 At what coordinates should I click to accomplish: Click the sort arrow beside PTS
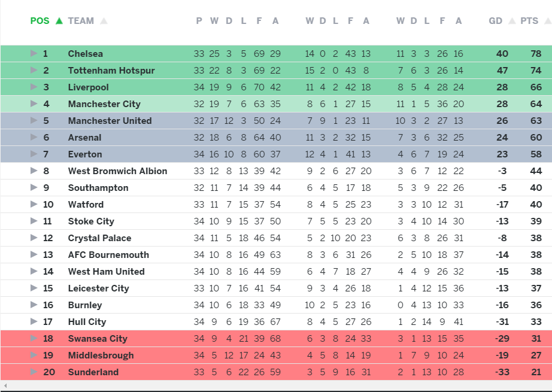(544, 21)
